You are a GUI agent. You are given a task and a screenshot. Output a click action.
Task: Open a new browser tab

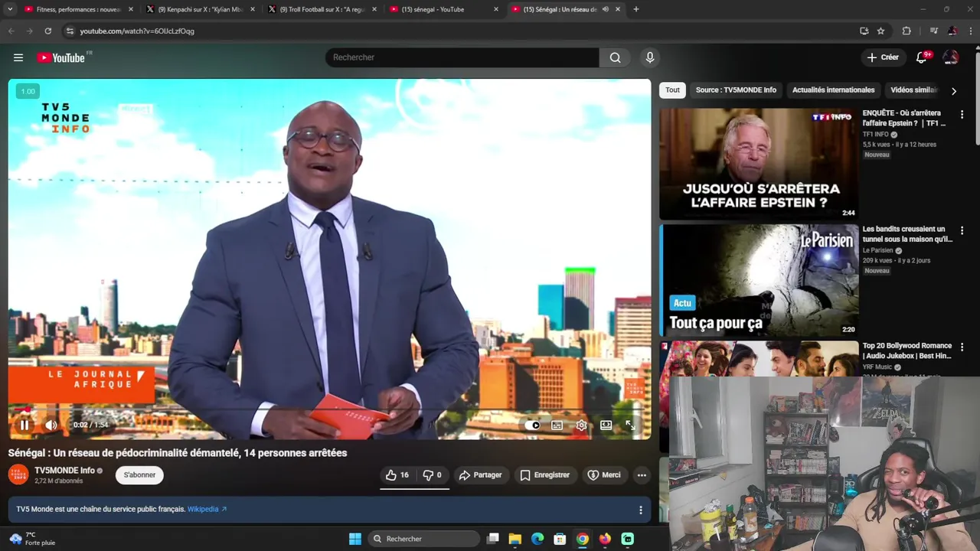tap(636, 9)
